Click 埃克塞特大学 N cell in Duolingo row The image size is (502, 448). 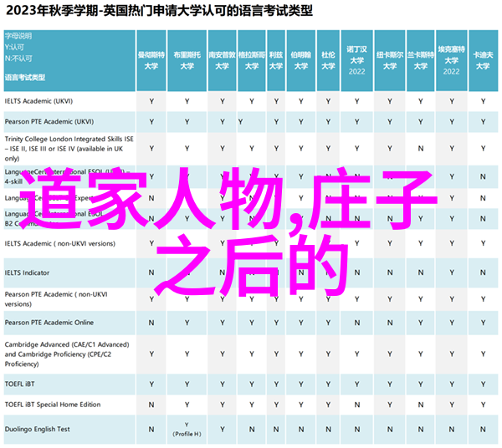pyautogui.click(x=452, y=429)
